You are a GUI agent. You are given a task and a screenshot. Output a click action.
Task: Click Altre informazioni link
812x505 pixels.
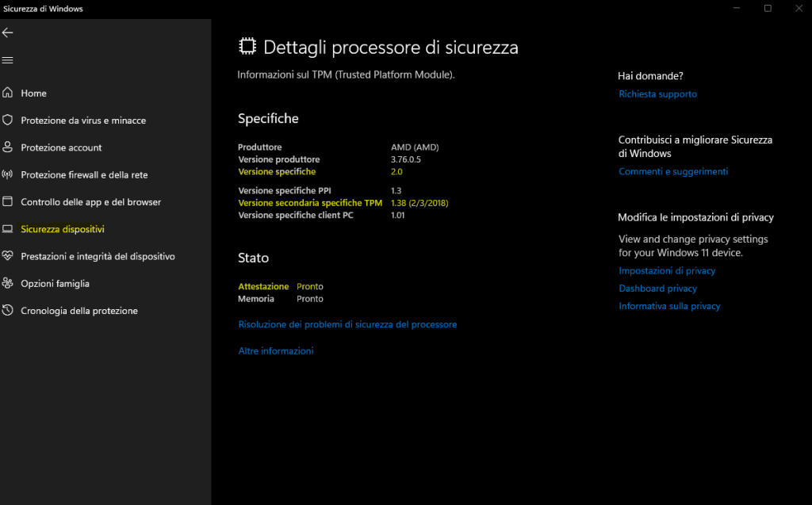(276, 350)
